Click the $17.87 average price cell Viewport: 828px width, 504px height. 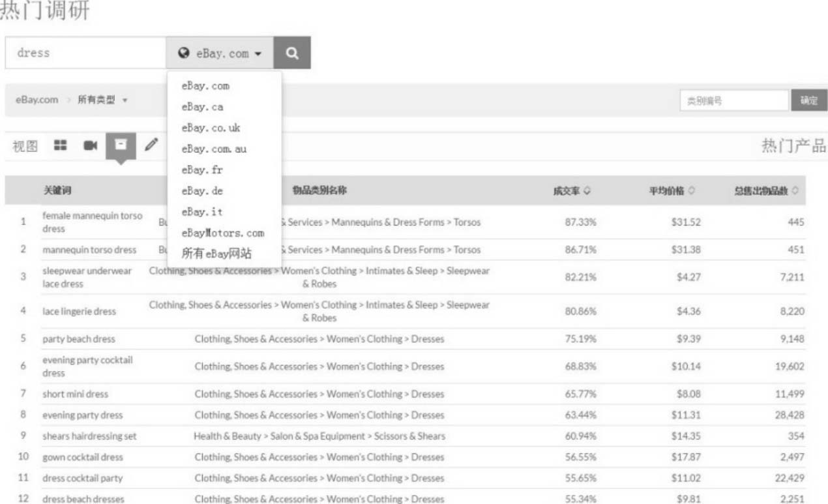686,457
